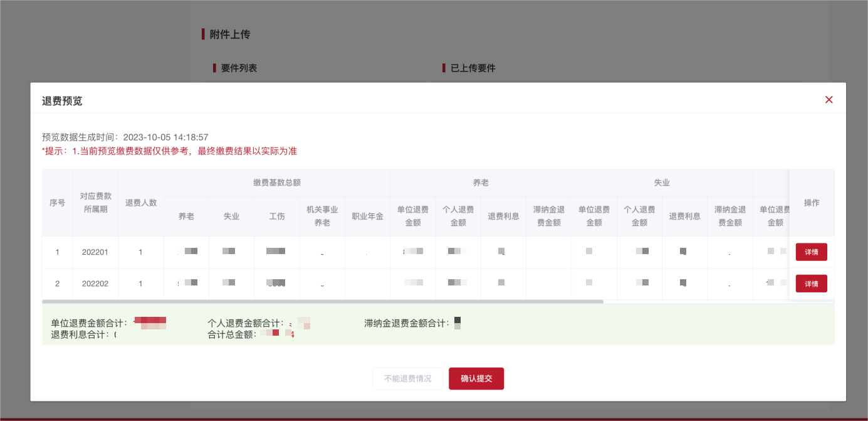Click the 退费人数 column header
Screen dimensions: 868x421
[x=141, y=203]
